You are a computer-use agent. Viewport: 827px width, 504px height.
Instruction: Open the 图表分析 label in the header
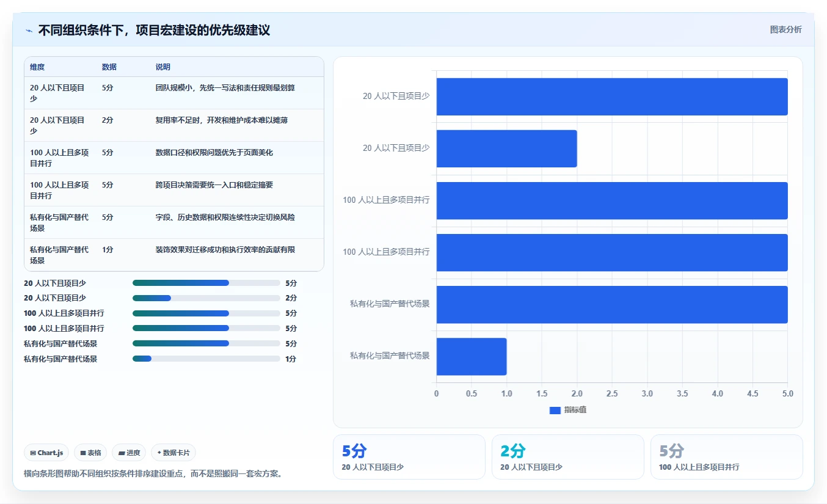[x=785, y=29]
